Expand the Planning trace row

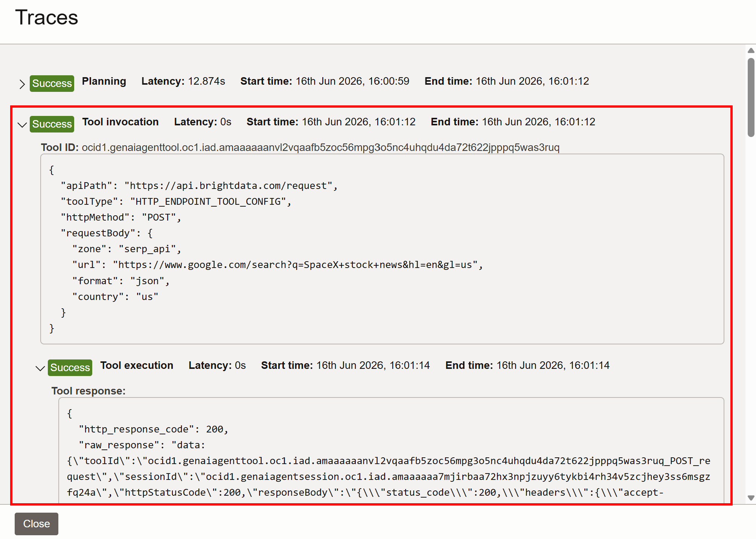[22, 84]
